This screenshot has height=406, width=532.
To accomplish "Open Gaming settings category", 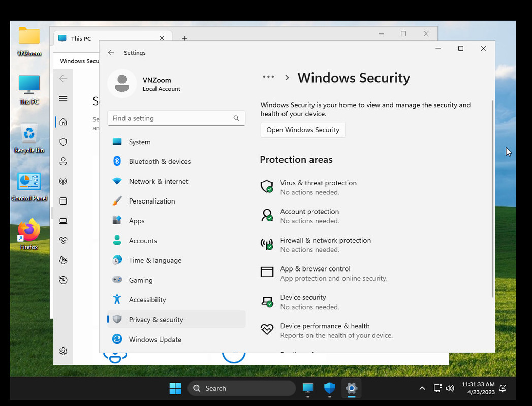I will click(176, 280).
